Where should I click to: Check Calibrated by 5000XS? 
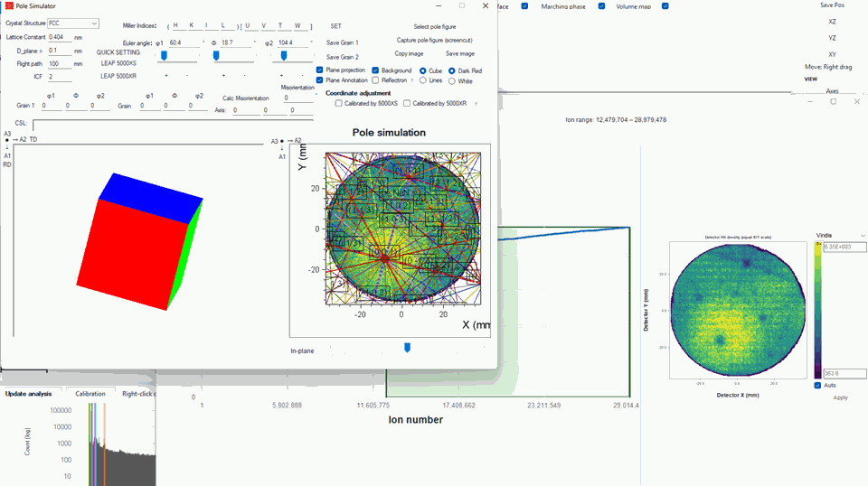pos(338,103)
